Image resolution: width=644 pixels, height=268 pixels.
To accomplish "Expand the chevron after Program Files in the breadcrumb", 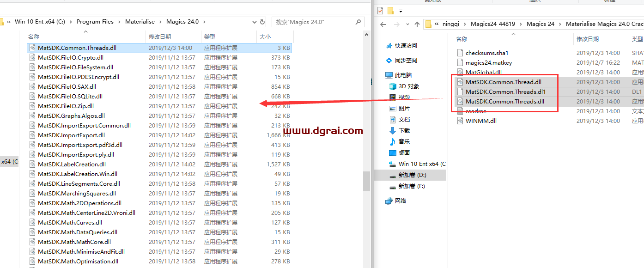I will point(119,22).
